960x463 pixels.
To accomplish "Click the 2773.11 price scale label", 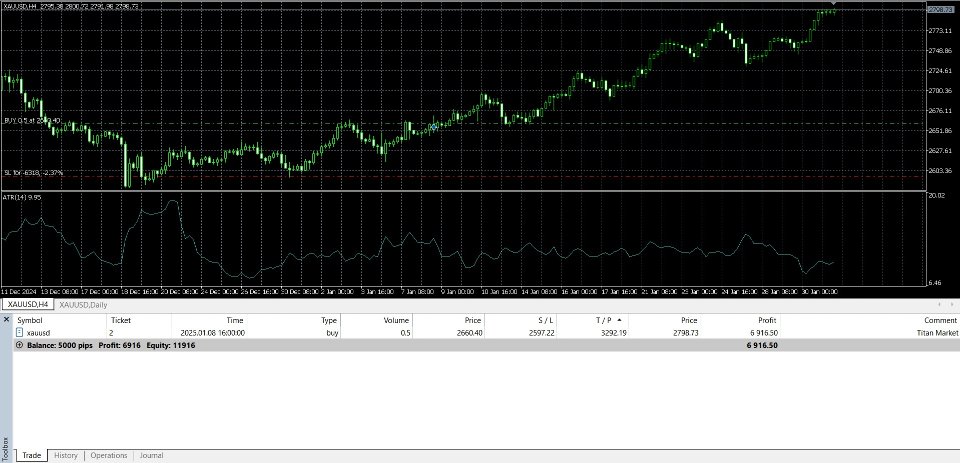I will pos(939,31).
